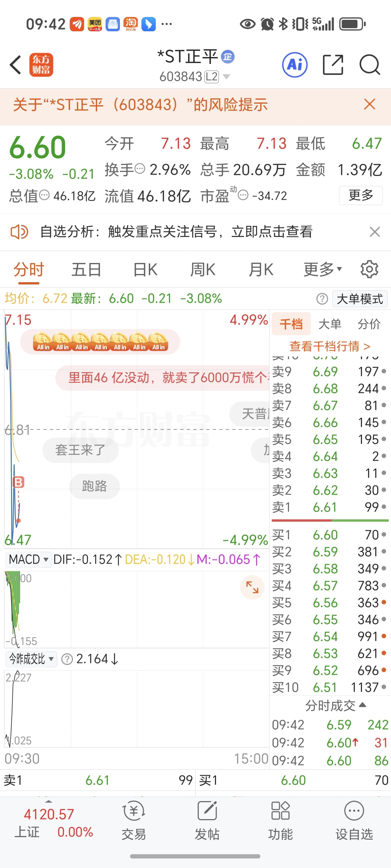Tap bottom bar 买1 6.60 quote
Screen dimensions: 391x868
(293, 780)
